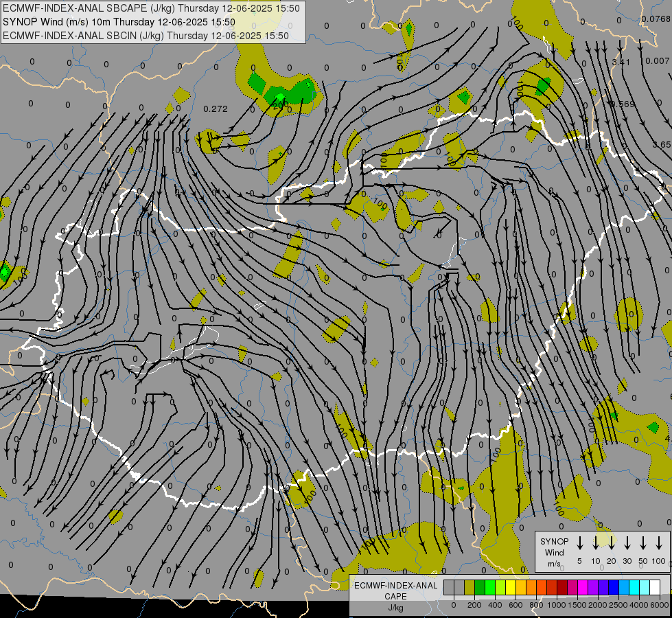672x618 pixels.
Task: Click the SYNOP label in wind legend
Action: point(554,541)
